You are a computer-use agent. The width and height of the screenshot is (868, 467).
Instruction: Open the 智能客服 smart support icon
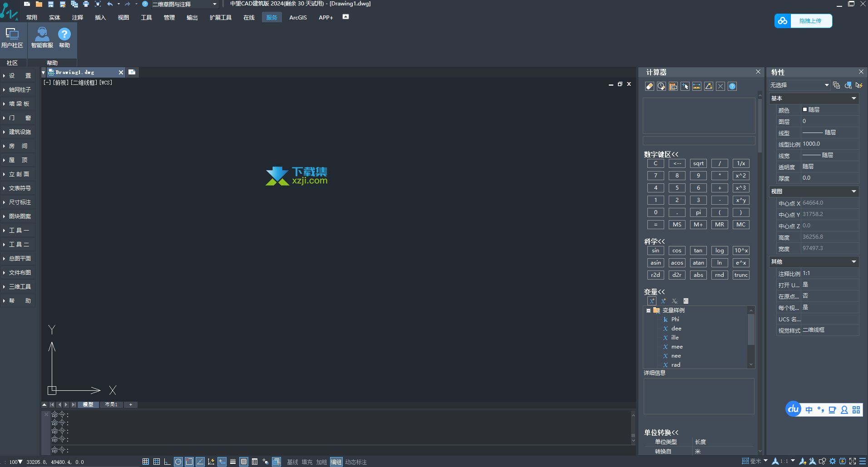[42, 38]
